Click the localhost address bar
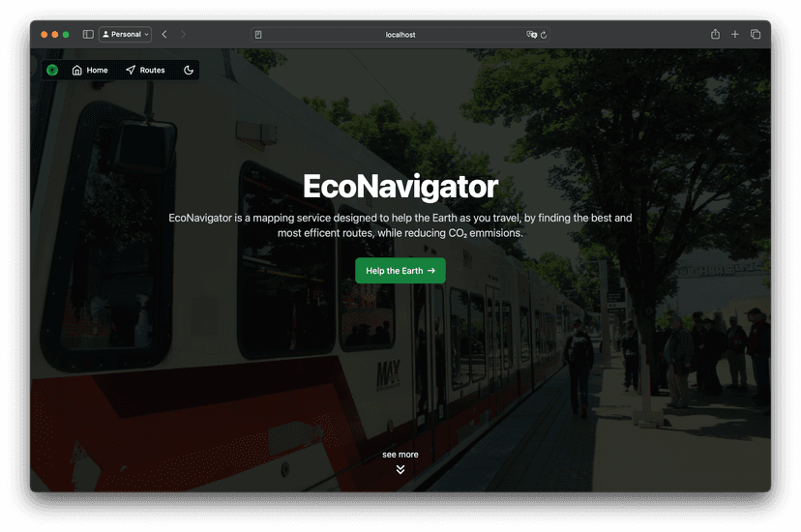This screenshot has width=801, height=532. [x=400, y=35]
